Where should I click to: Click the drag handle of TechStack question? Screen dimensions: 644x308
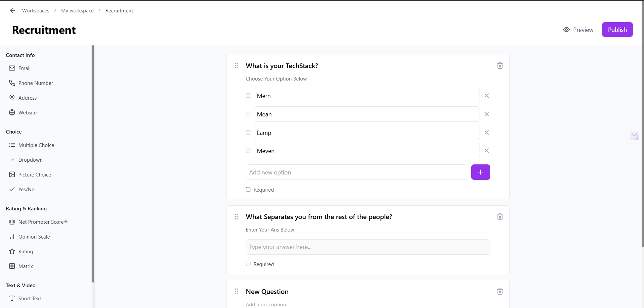(236, 65)
